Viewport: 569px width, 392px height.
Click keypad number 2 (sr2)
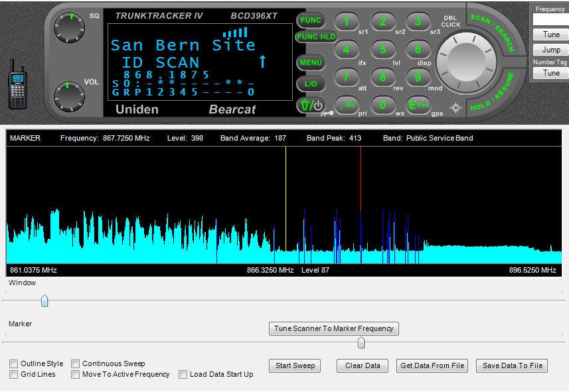tap(382, 22)
